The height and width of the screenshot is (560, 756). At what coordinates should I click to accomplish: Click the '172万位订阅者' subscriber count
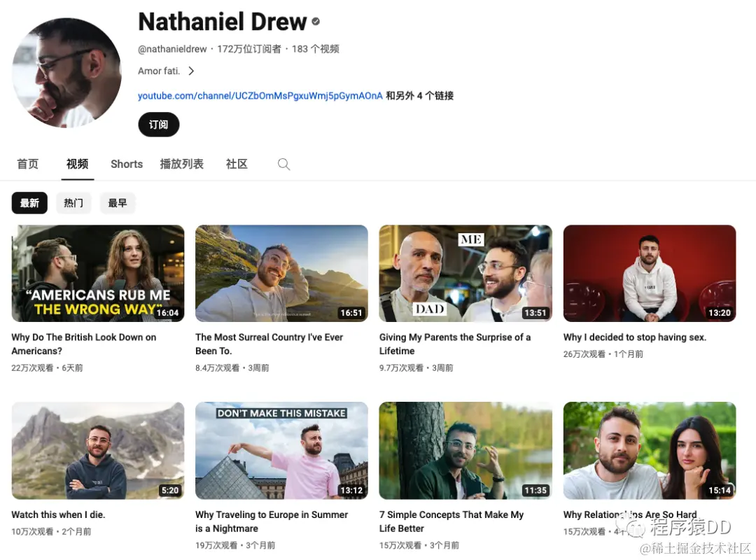[249, 49]
